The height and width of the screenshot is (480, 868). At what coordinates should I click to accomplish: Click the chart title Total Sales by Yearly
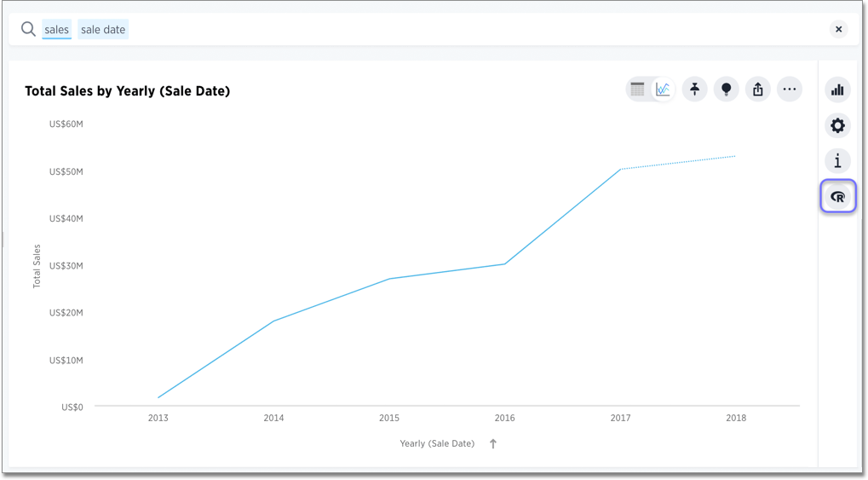pos(128,91)
